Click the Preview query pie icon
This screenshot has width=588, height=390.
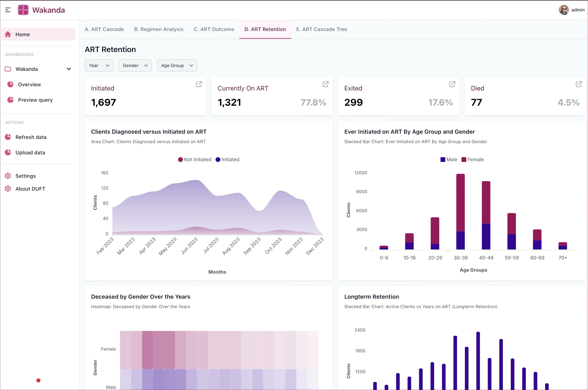10,100
